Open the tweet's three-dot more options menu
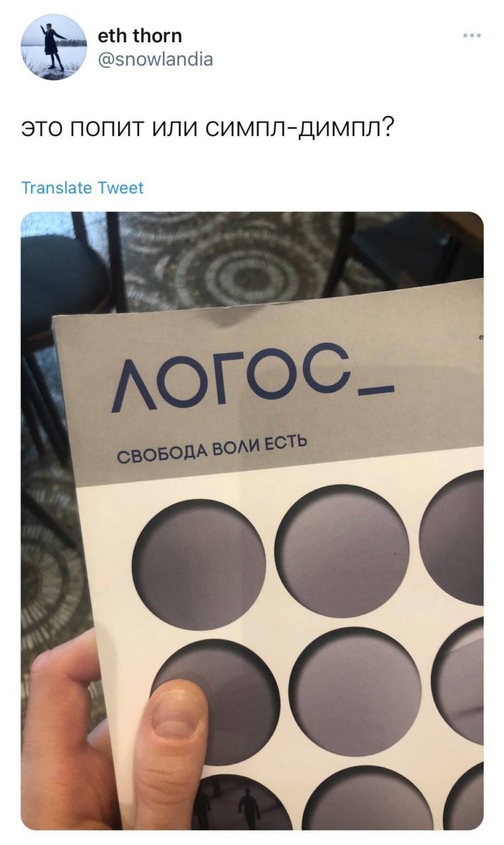This screenshot has width=504, height=845. pyautogui.click(x=472, y=35)
